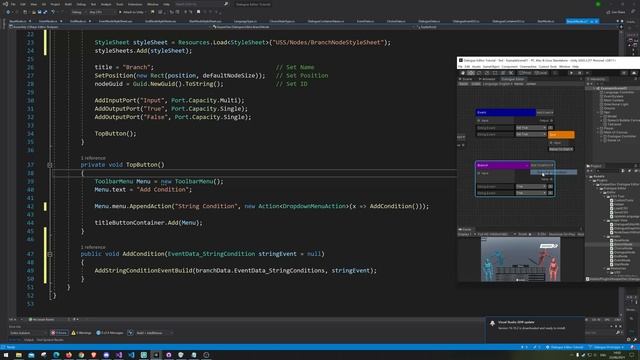Viewport: 640px width, 360px height.
Task: Select Unity's Transform tool
Action: coord(502,73)
